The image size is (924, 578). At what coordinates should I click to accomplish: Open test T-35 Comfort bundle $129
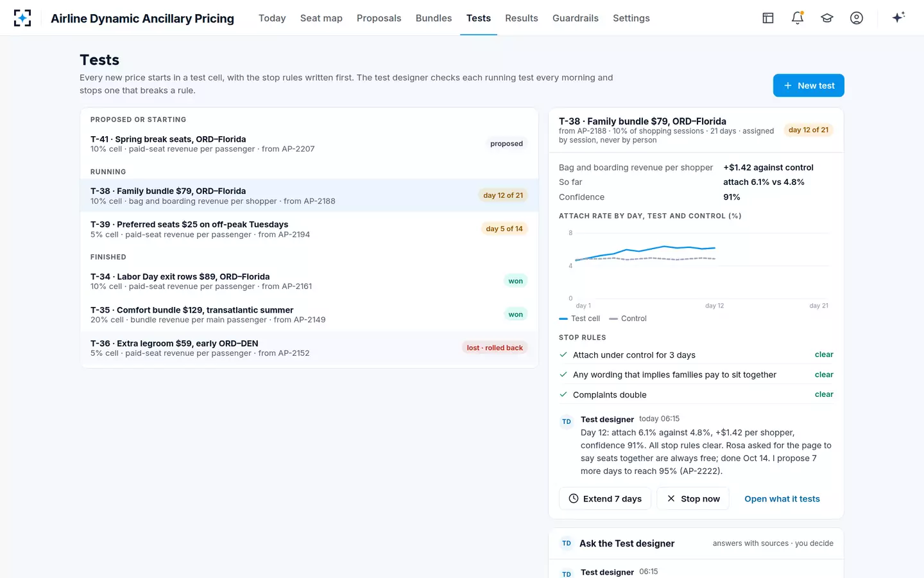point(309,315)
